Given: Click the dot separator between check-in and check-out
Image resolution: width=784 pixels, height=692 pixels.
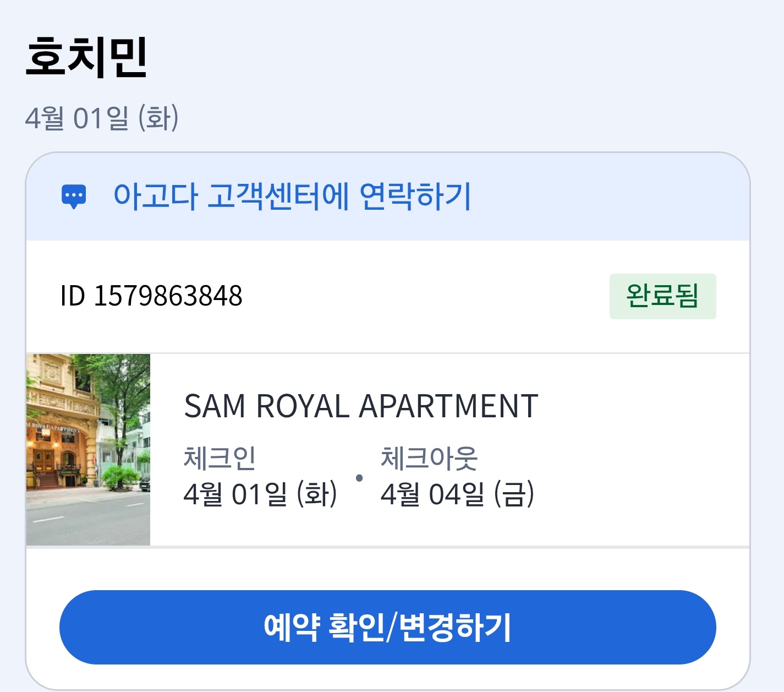Looking at the screenshot, I should [359, 478].
